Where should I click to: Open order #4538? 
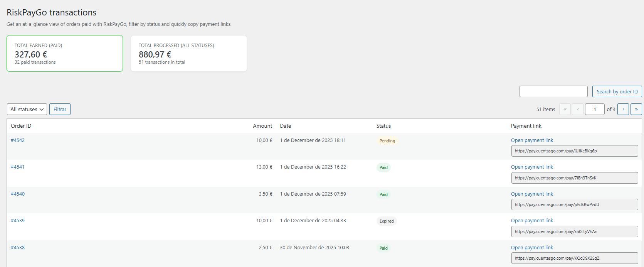pyautogui.click(x=18, y=247)
